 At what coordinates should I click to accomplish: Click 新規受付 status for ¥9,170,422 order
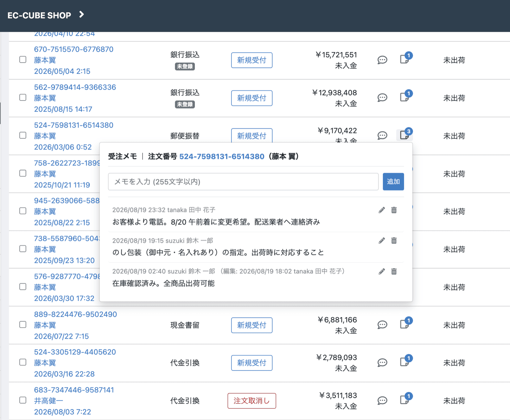[x=252, y=135]
